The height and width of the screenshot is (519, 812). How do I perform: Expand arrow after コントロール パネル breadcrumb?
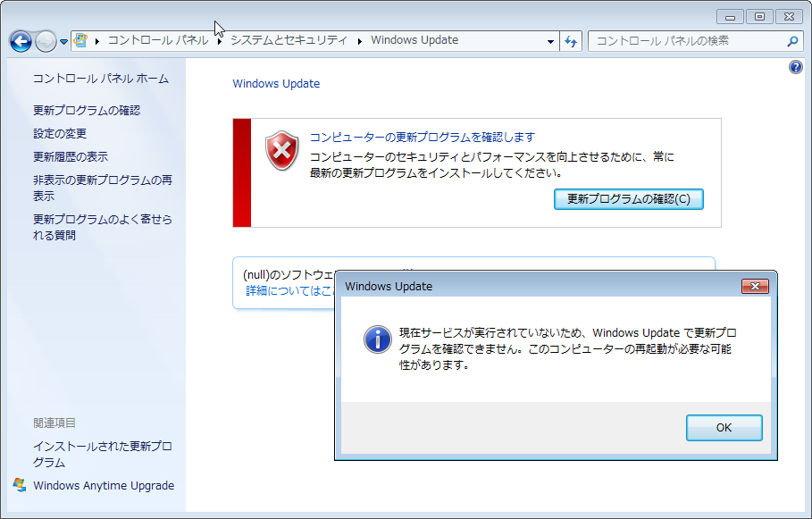click(220, 40)
